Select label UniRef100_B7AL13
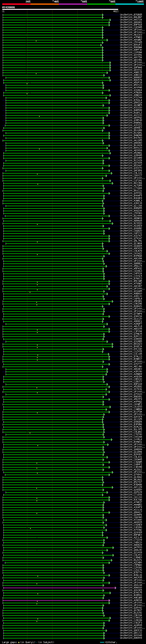The width and height of the screenshot is (146, 644). (131, 357)
